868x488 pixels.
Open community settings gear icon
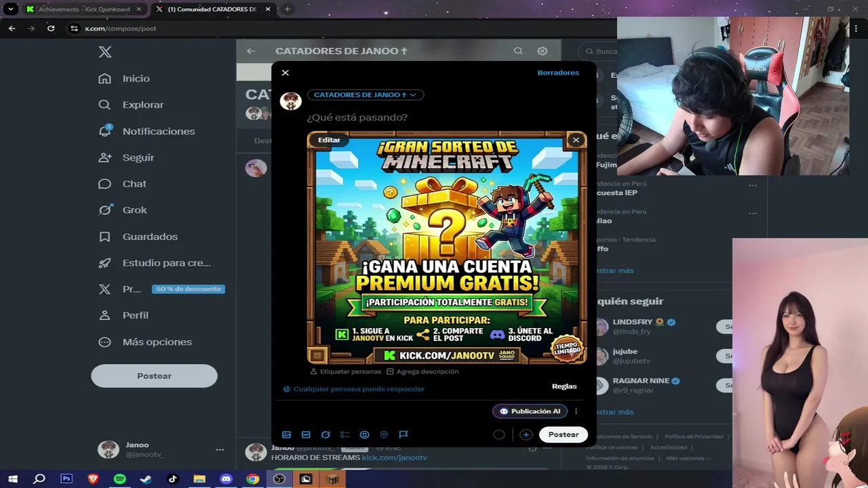pos(542,51)
